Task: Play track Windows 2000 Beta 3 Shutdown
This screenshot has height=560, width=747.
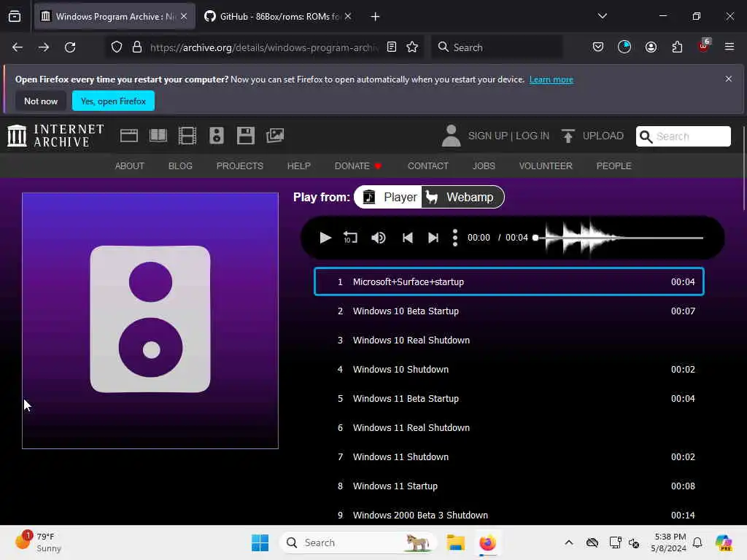Action: point(508,515)
